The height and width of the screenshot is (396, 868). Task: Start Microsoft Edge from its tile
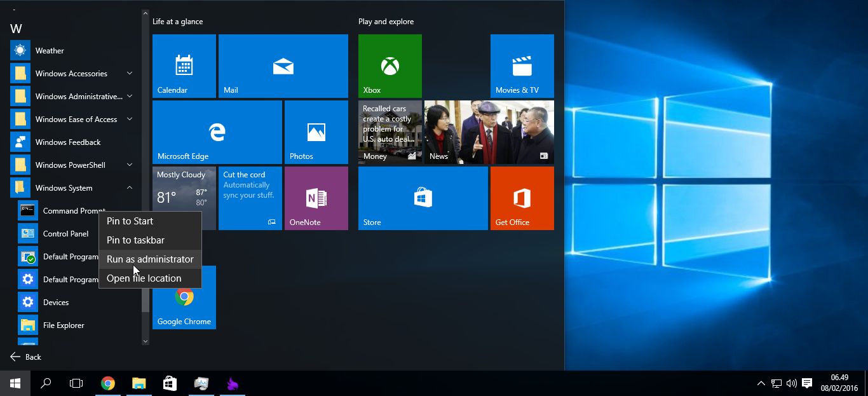[x=217, y=132]
